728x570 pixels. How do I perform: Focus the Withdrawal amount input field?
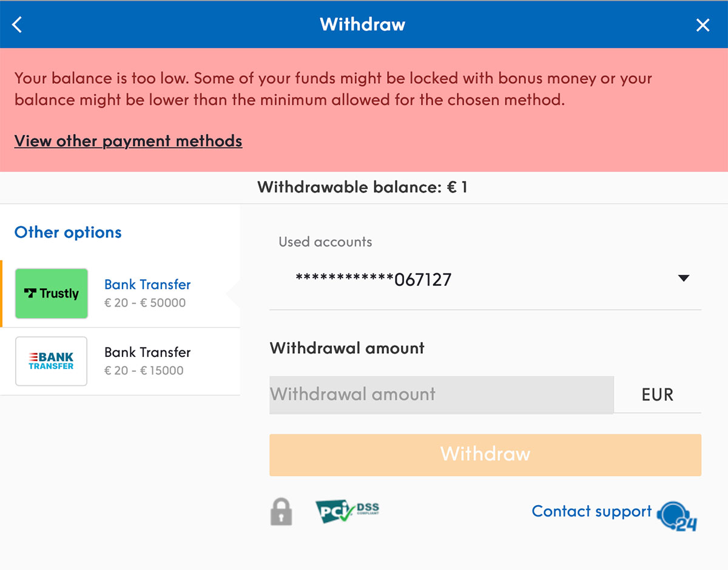441,395
